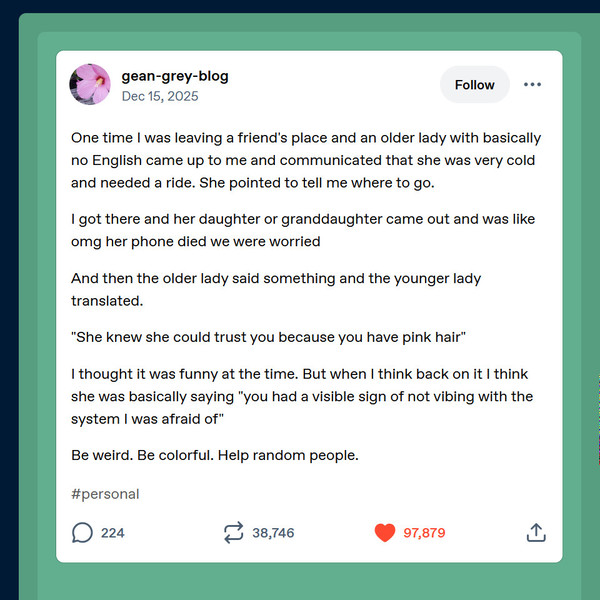Click the share upload icon
This screenshot has height=600, width=600.
pos(536,533)
